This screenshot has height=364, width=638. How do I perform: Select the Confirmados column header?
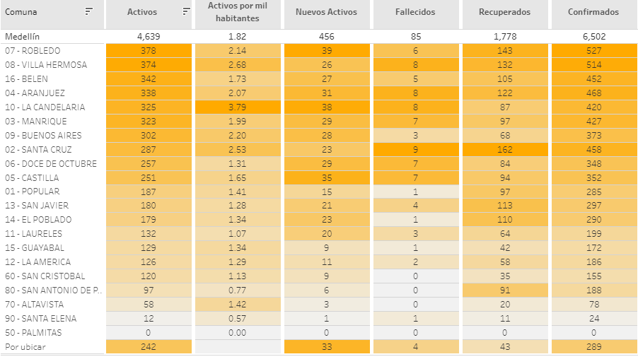pyautogui.click(x=593, y=12)
